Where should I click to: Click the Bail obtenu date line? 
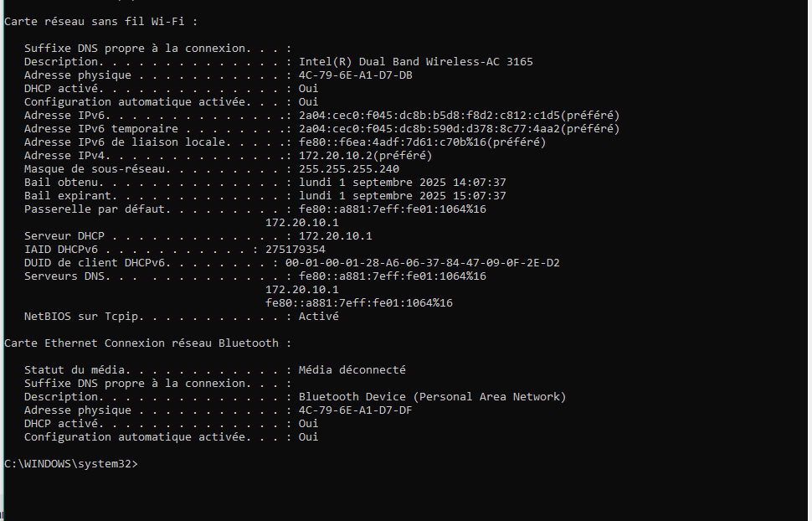[265, 183]
